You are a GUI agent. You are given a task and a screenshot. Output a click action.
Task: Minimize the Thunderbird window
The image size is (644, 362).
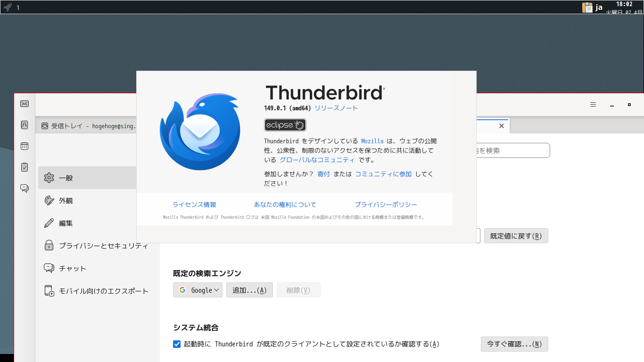(x=612, y=105)
